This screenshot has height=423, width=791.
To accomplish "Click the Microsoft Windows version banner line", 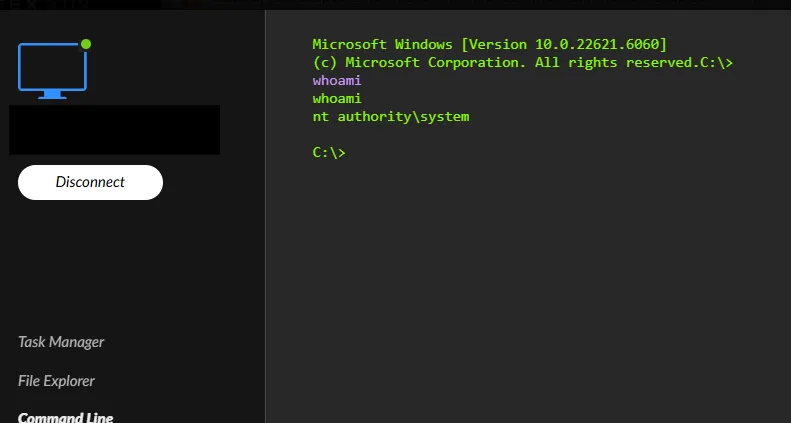I will (489, 44).
